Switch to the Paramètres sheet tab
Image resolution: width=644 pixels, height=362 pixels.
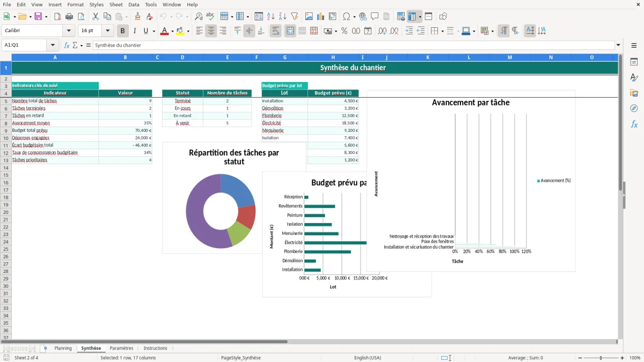point(121,348)
